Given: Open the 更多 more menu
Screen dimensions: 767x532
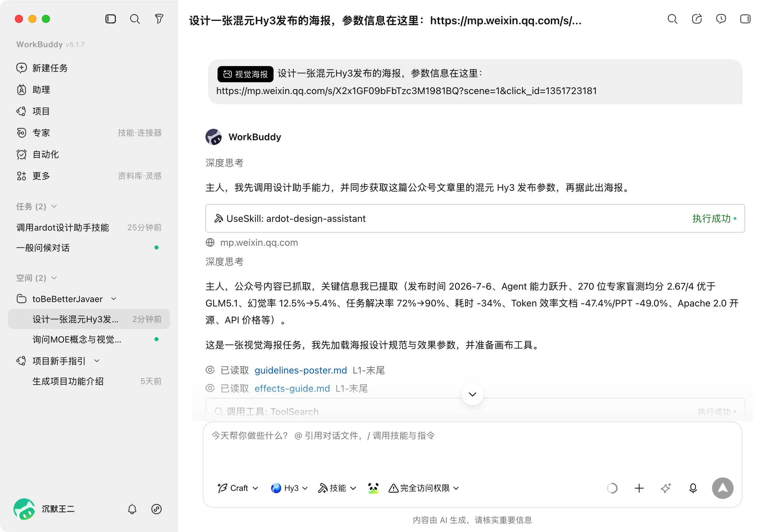Looking at the screenshot, I should tap(41, 176).
